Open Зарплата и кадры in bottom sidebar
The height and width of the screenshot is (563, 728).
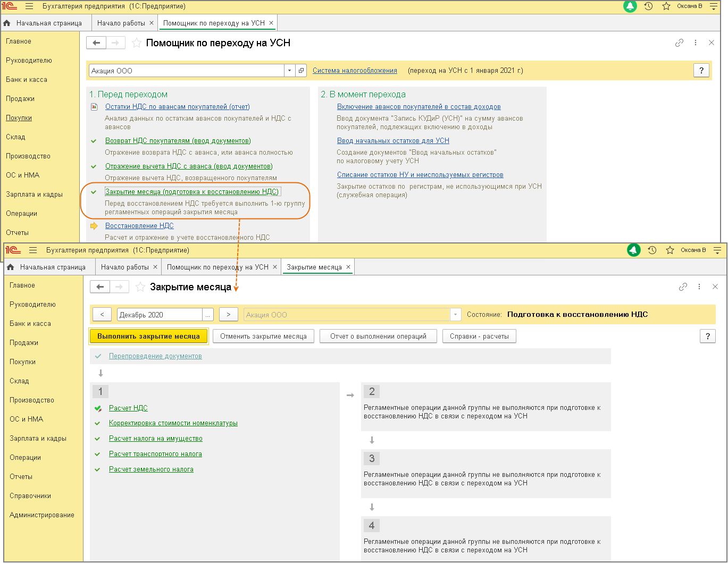[x=38, y=439]
